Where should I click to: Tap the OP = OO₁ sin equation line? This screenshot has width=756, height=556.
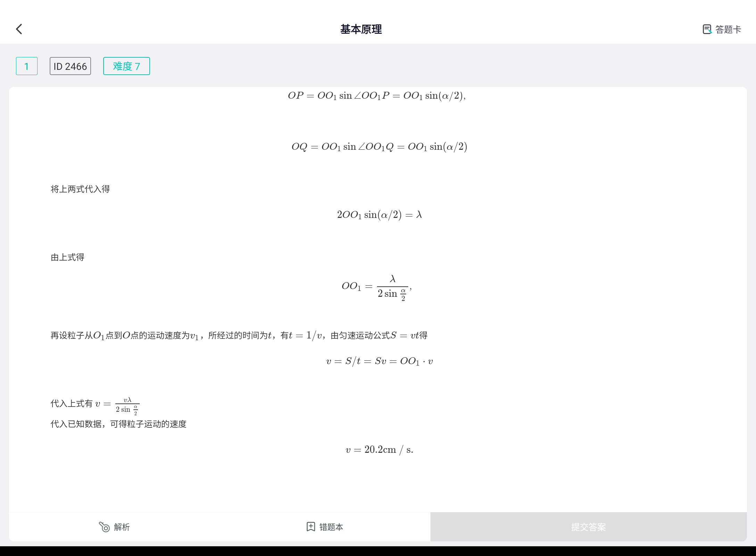coord(377,96)
